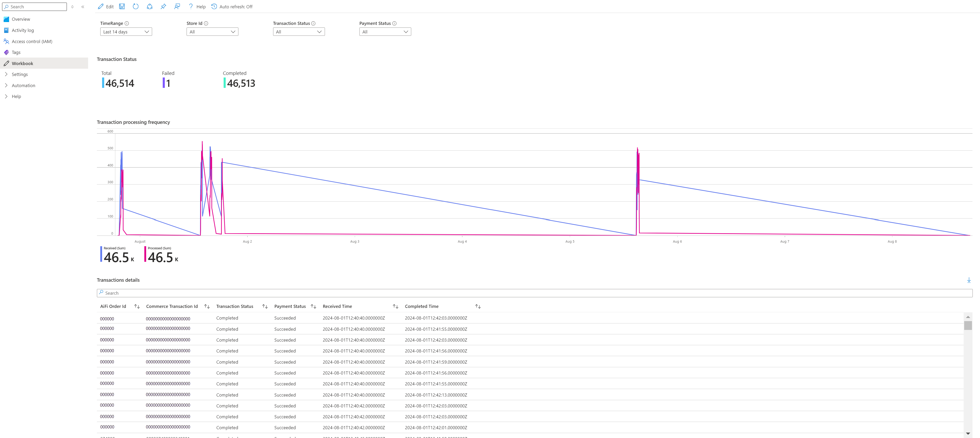Refresh the workbook with the circular arrow icon
This screenshot has width=980, height=438.
136,6
